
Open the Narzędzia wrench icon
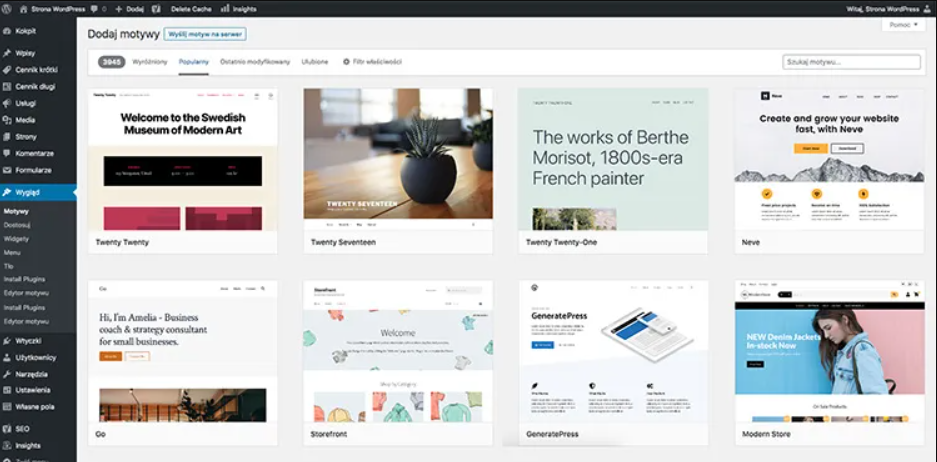pyautogui.click(x=7, y=375)
